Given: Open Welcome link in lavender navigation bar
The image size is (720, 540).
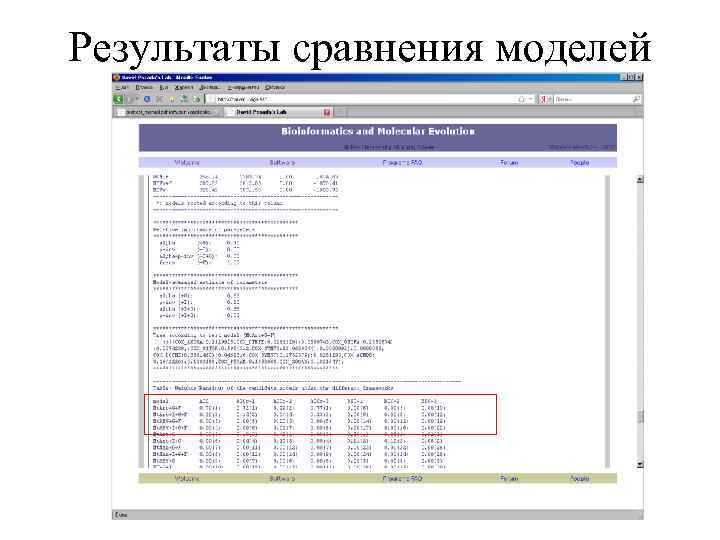Looking at the screenshot, I should (x=187, y=163).
